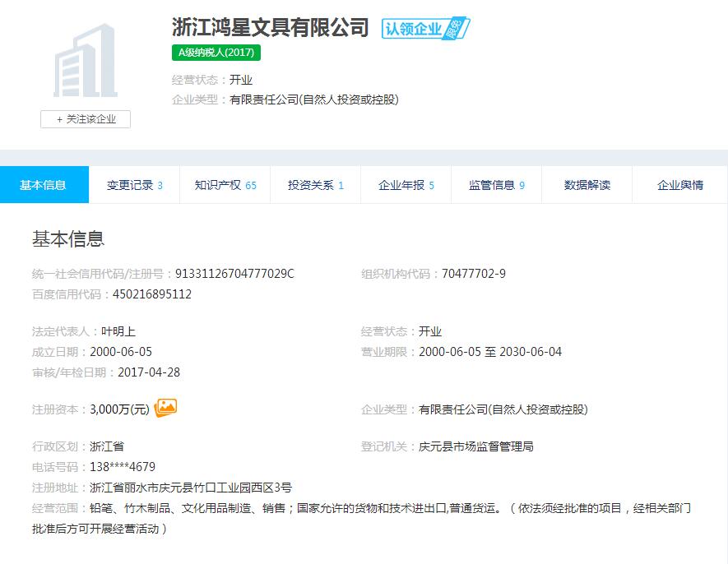Click organization code 70477702-9
Screen dimensions: 728x564
[x=474, y=274]
